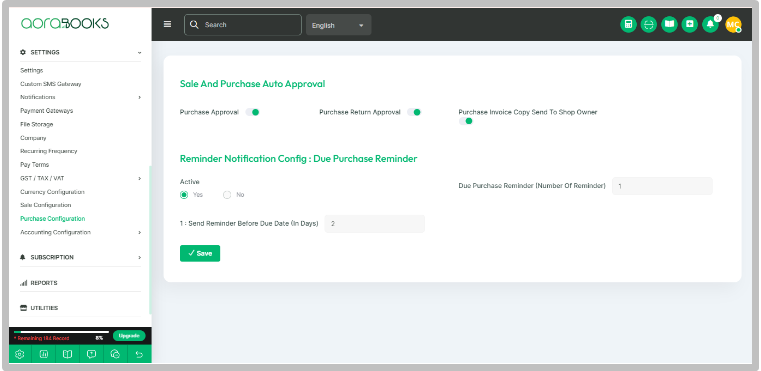Click the green Save button
The height and width of the screenshot is (371, 761).
[x=200, y=253]
